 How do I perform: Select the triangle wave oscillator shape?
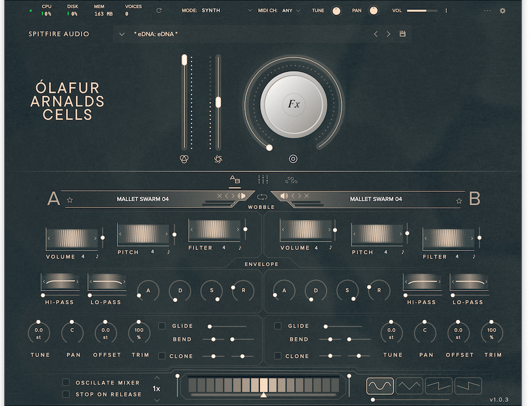[409, 386]
